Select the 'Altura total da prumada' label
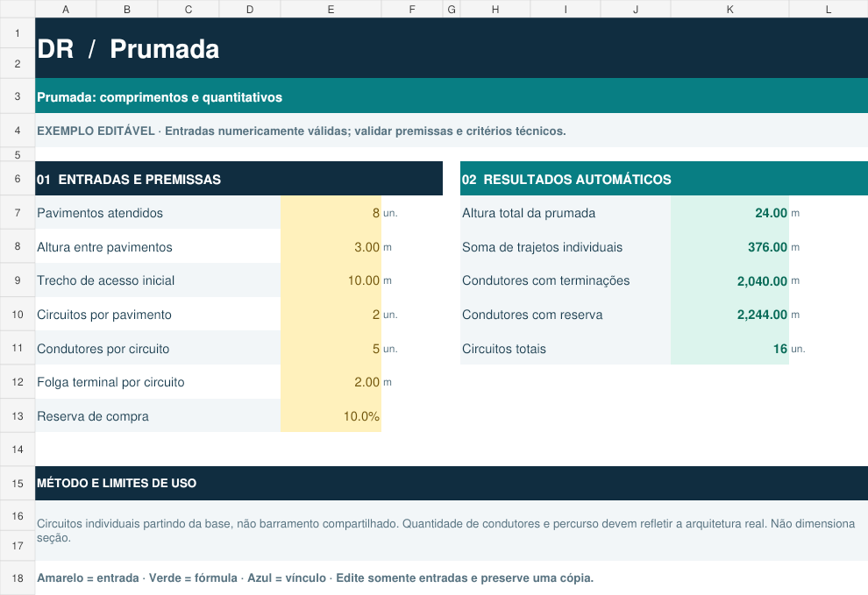868x595 pixels. coord(566,213)
